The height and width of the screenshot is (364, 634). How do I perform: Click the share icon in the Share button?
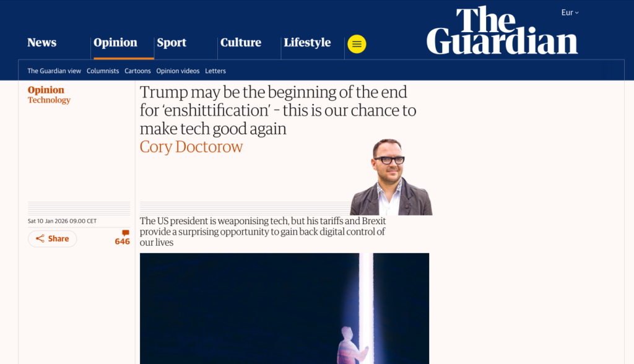click(x=40, y=238)
